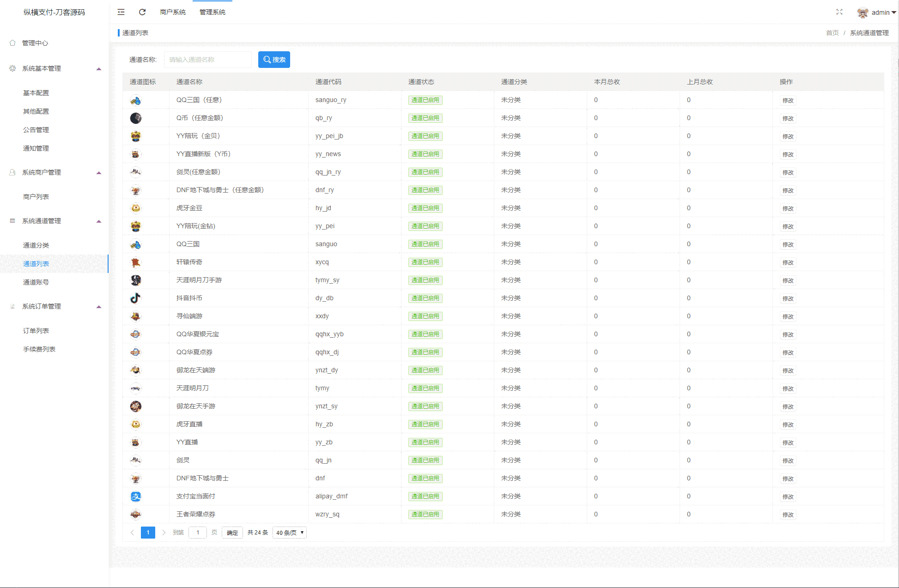Click the page refresh icon
Image resolution: width=899 pixels, height=588 pixels.
[x=142, y=12]
